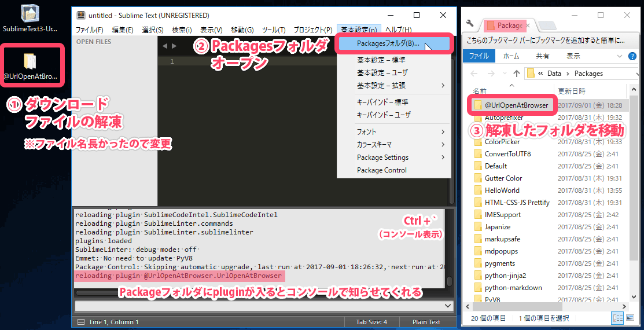Open the 移動(G) menu
Image resolution: width=644 pixels, height=330 pixels.
[242, 30]
